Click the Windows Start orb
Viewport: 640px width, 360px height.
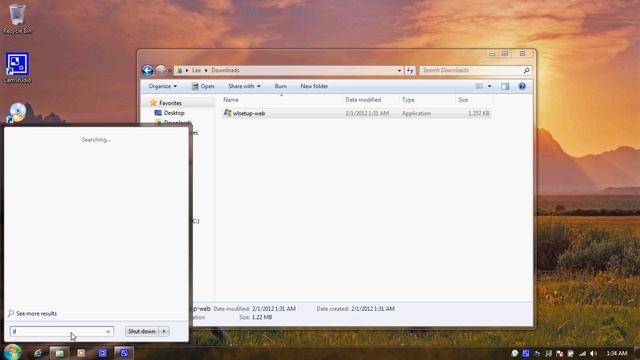pyautogui.click(x=12, y=352)
